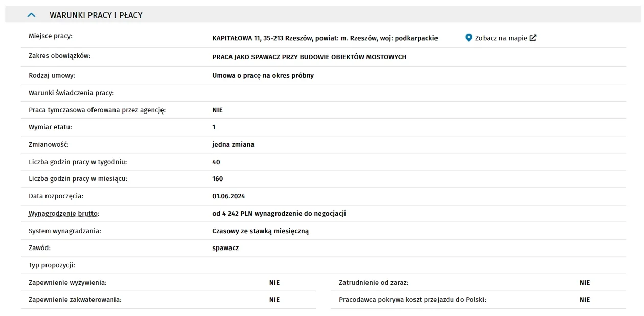Viewport: 644px width, 316px height.
Task: Click the Wymiar etatu label
Action: 50,127
